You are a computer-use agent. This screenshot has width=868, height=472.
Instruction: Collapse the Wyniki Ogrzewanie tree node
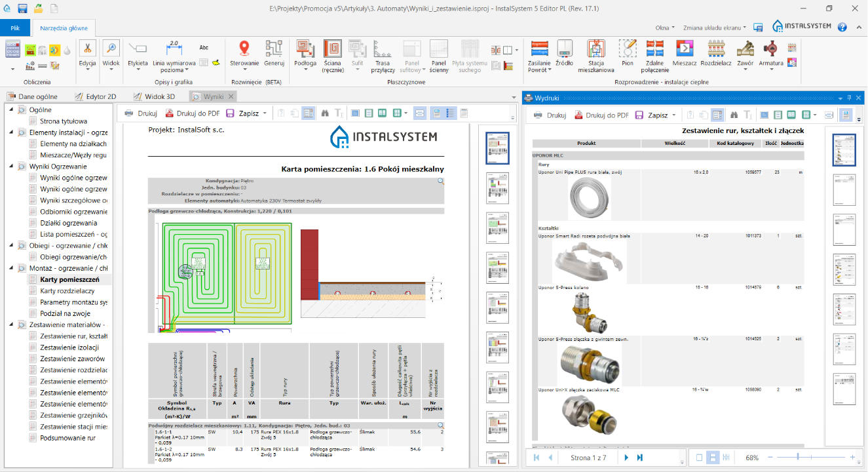coord(12,167)
